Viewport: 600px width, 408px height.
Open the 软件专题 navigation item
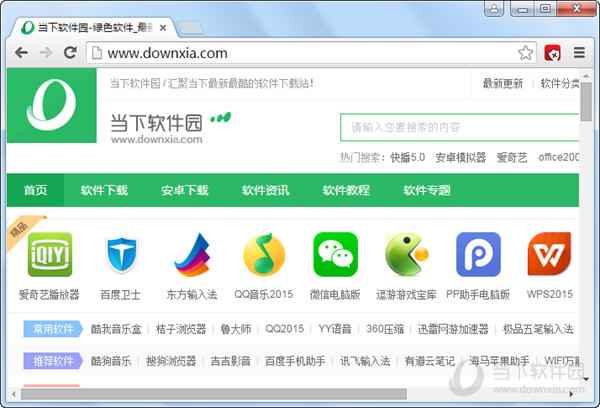[427, 190]
